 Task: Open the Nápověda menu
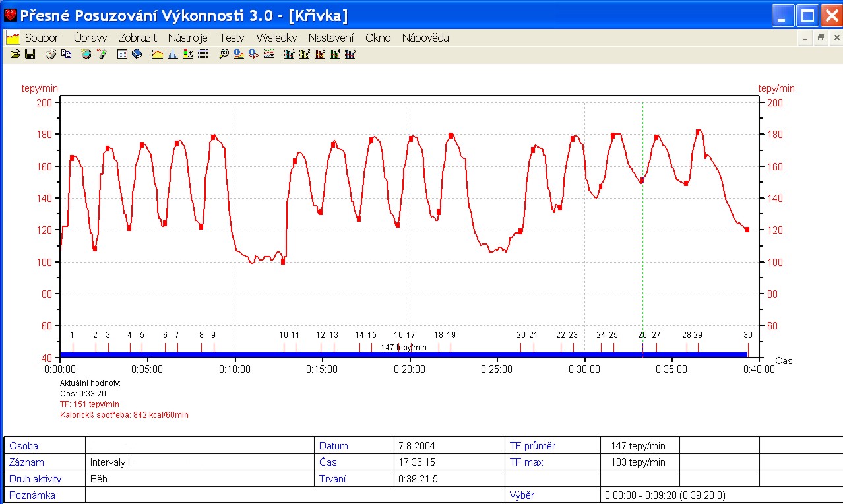425,38
